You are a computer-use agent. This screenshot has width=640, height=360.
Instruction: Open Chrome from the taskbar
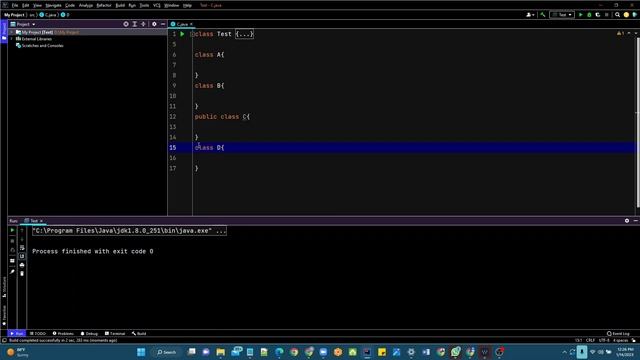294,352
